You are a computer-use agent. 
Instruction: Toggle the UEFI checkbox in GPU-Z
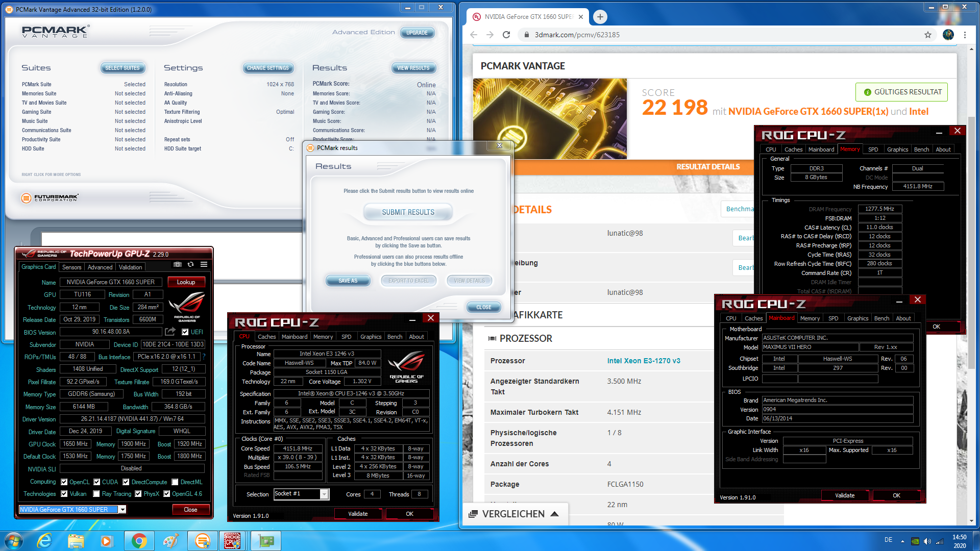(x=185, y=332)
